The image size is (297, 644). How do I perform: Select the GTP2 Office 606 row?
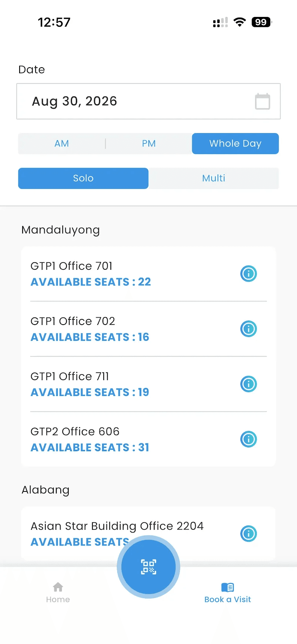(x=149, y=439)
